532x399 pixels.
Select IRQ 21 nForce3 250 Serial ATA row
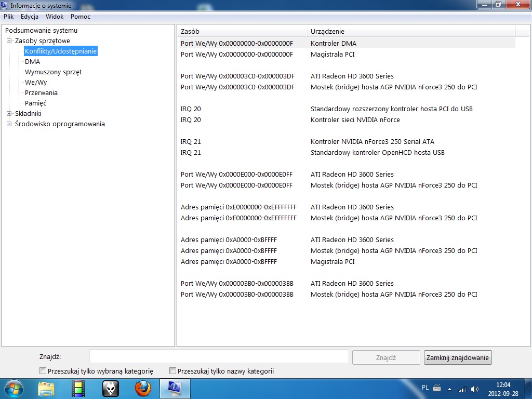[347, 141]
